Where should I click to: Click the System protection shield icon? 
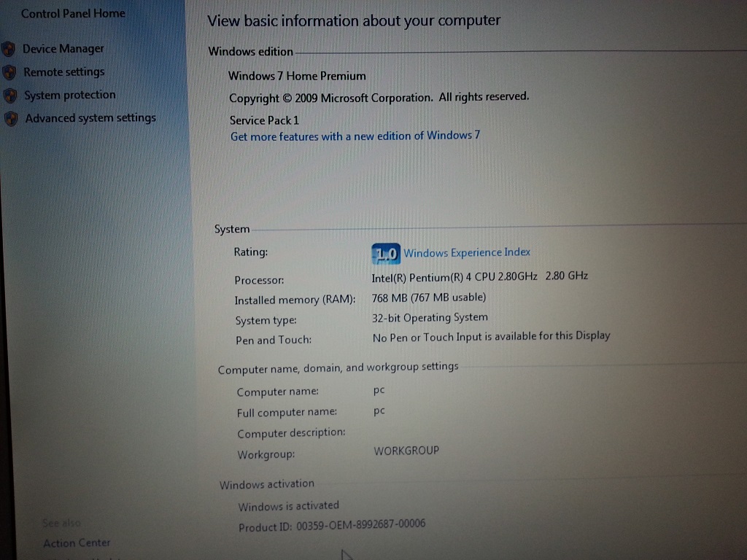(x=9, y=96)
